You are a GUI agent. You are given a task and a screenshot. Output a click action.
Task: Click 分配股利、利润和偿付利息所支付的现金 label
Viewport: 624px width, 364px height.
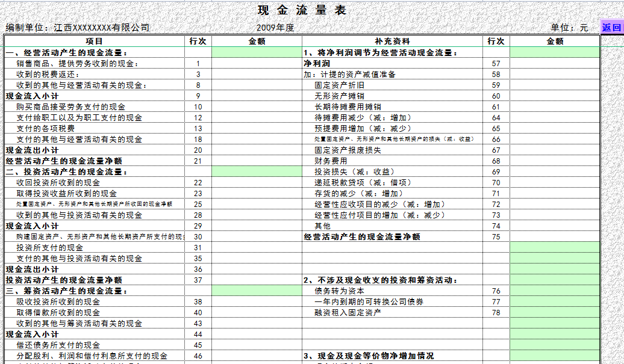coord(92,356)
